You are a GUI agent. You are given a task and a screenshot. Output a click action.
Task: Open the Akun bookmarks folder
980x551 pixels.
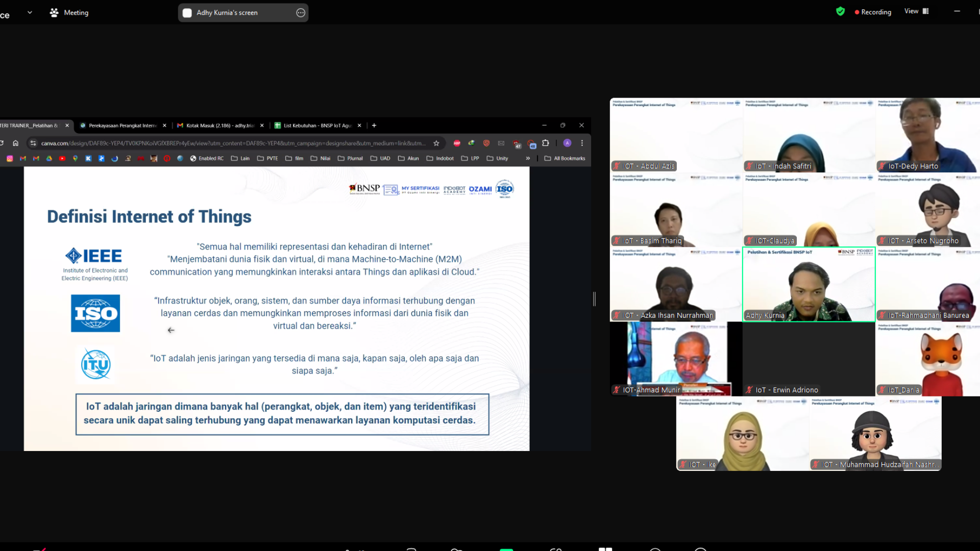point(408,159)
